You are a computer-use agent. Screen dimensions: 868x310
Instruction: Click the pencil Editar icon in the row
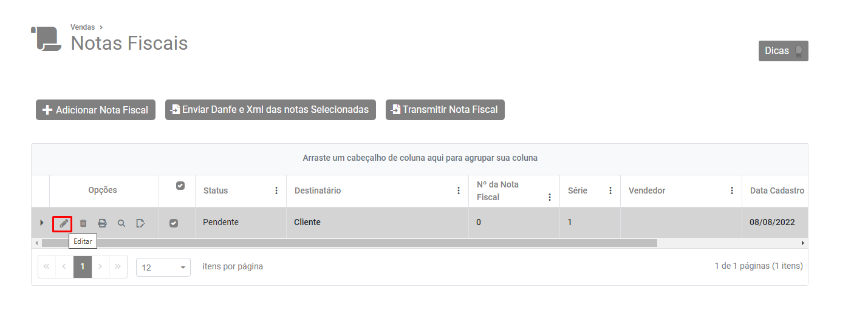(x=63, y=223)
